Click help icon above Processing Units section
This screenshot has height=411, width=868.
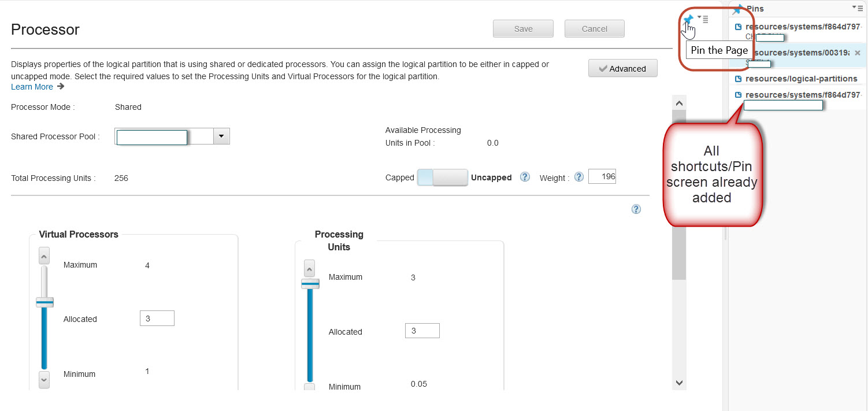[636, 209]
